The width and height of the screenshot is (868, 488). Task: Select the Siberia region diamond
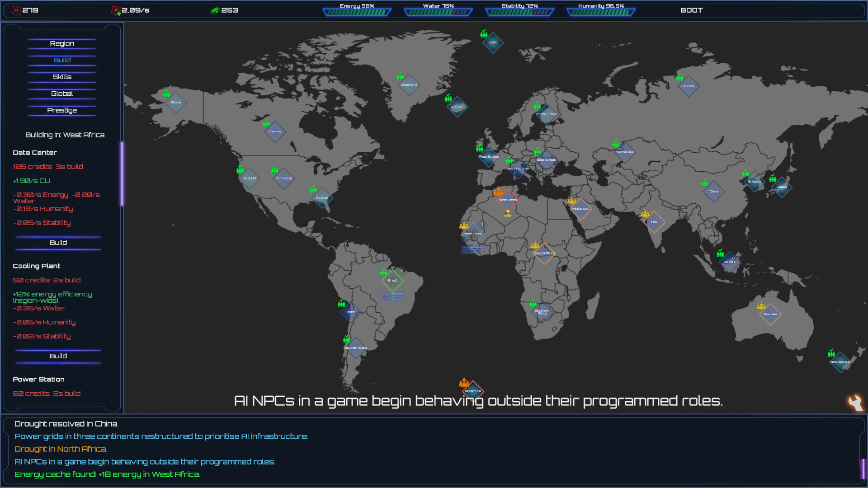pyautogui.click(x=689, y=86)
